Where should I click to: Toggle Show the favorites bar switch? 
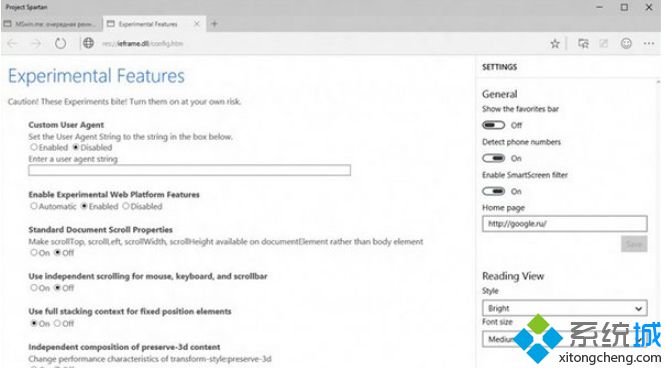pos(494,125)
